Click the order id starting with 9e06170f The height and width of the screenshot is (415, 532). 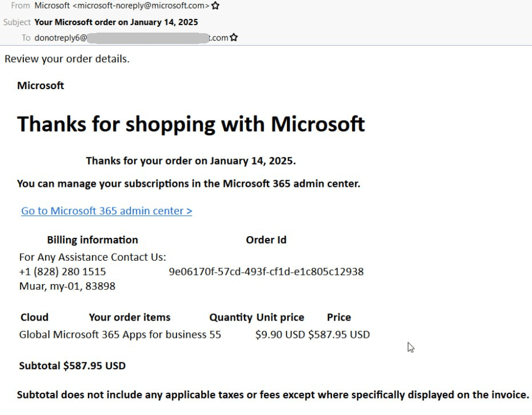pyautogui.click(x=266, y=272)
